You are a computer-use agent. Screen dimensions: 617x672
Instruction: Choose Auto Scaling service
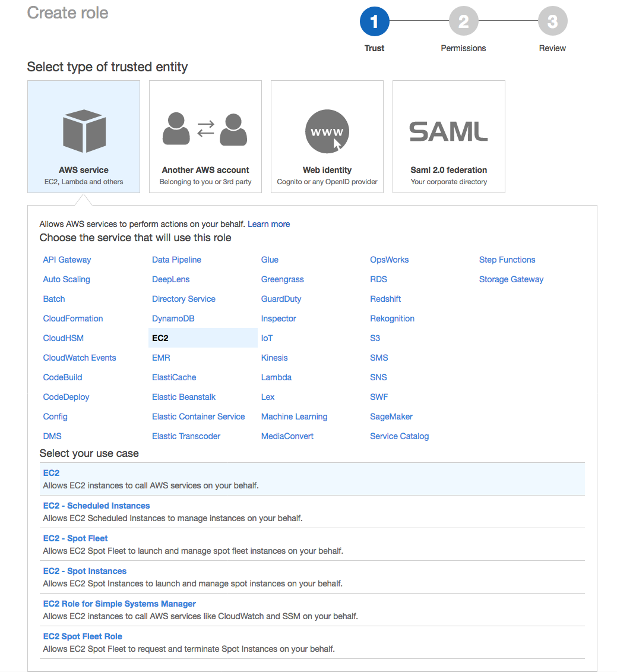67,279
